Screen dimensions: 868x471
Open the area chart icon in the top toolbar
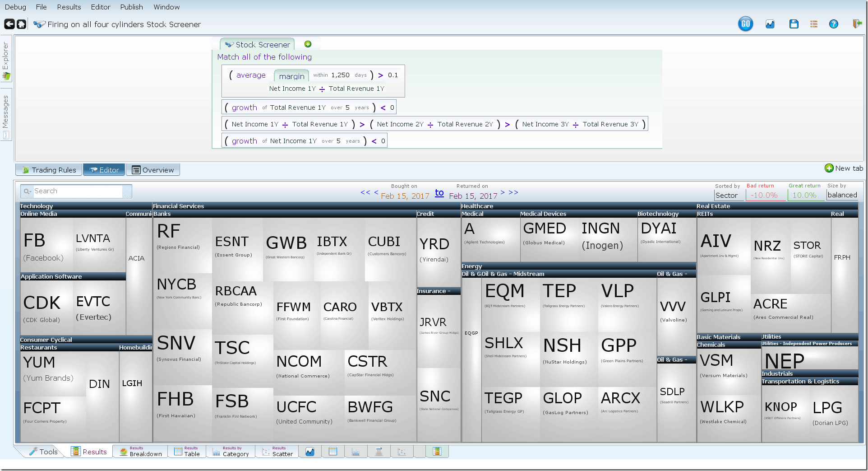click(770, 24)
